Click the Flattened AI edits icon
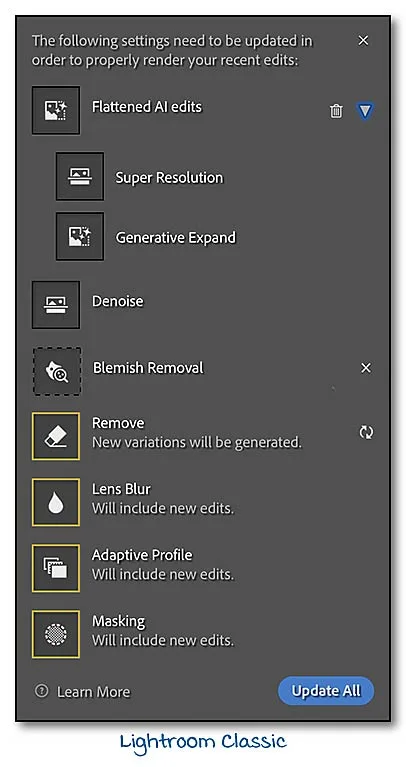406x767 pixels. pos(56,111)
